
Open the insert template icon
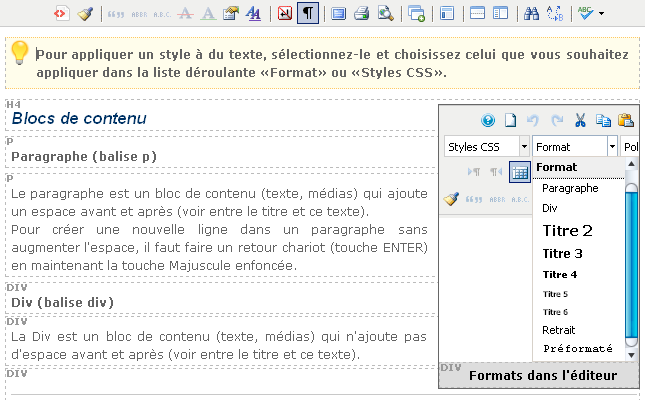coord(447,14)
